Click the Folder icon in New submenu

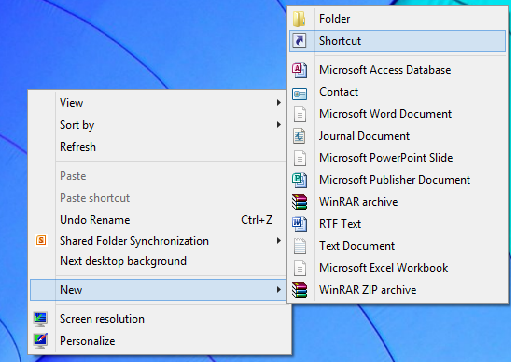[x=299, y=19]
